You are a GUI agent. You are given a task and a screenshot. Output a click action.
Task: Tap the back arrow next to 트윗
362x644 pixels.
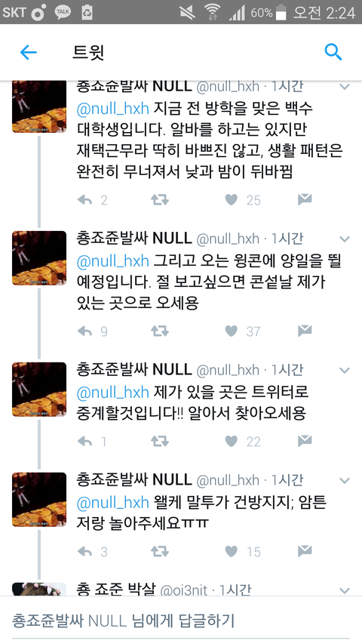29,53
